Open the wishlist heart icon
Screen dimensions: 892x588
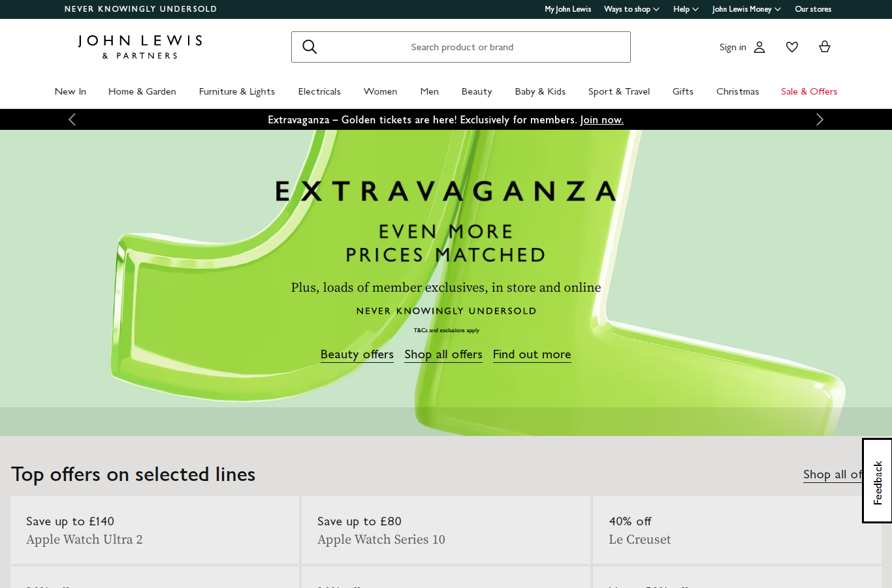pyautogui.click(x=792, y=47)
